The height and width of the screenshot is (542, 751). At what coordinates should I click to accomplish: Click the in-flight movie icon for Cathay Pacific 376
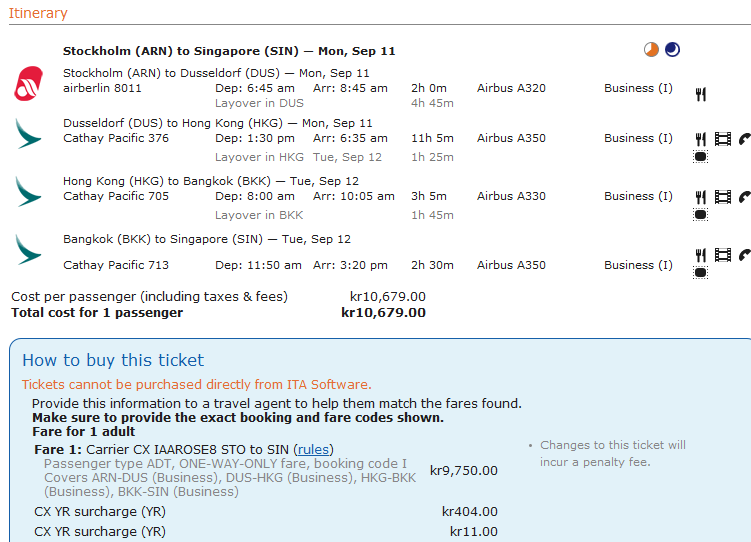723,139
